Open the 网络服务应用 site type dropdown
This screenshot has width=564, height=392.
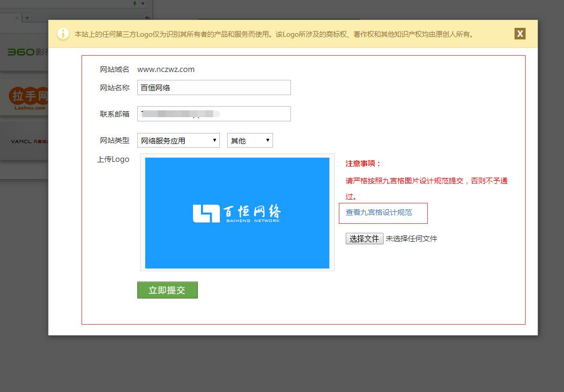click(178, 140)
